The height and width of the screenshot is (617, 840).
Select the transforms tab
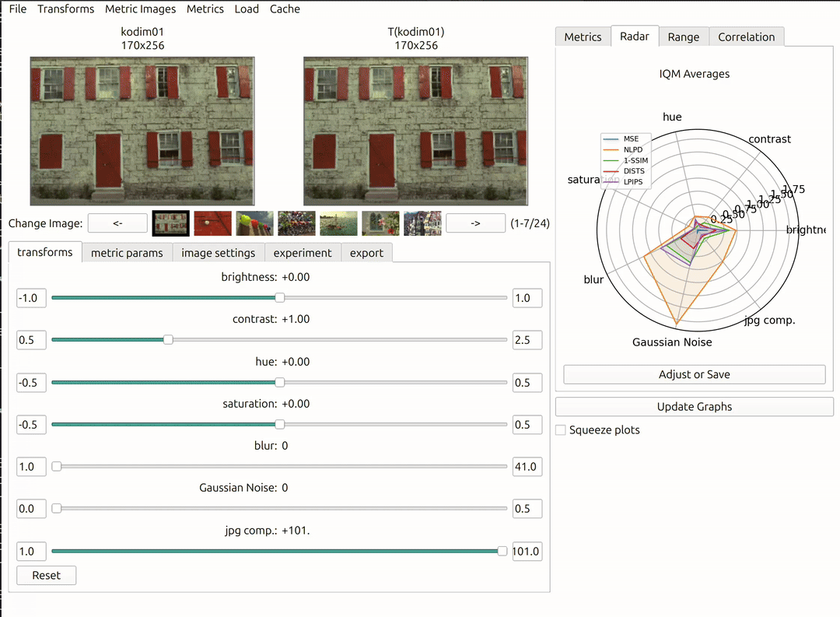[45, 253]
